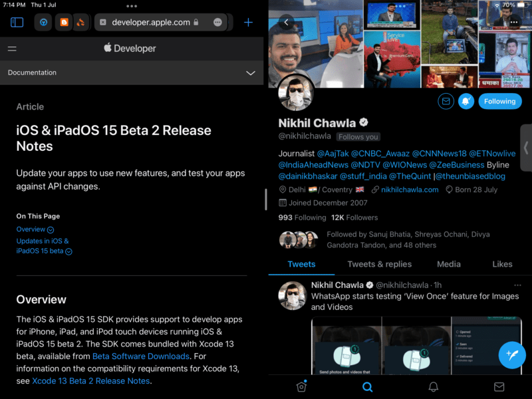The image size is (532, 399).
Task: Open @WIONews mention in bio
Action: [x=405, y=165]
